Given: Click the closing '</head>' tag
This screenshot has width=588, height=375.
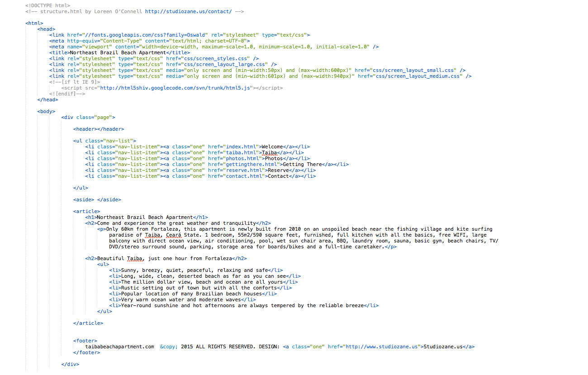Looking at the screenshot, I should pyautogui.click(x=48, y=100).
